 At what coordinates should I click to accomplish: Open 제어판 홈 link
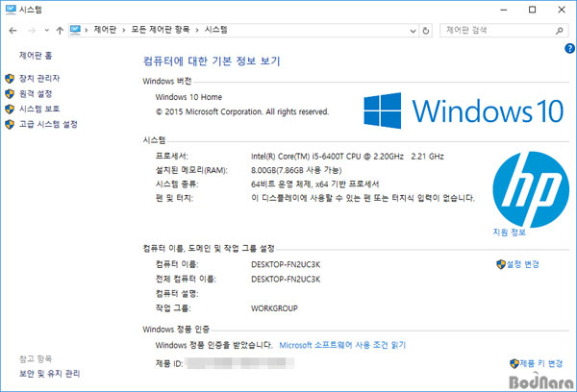coord(36,56)
